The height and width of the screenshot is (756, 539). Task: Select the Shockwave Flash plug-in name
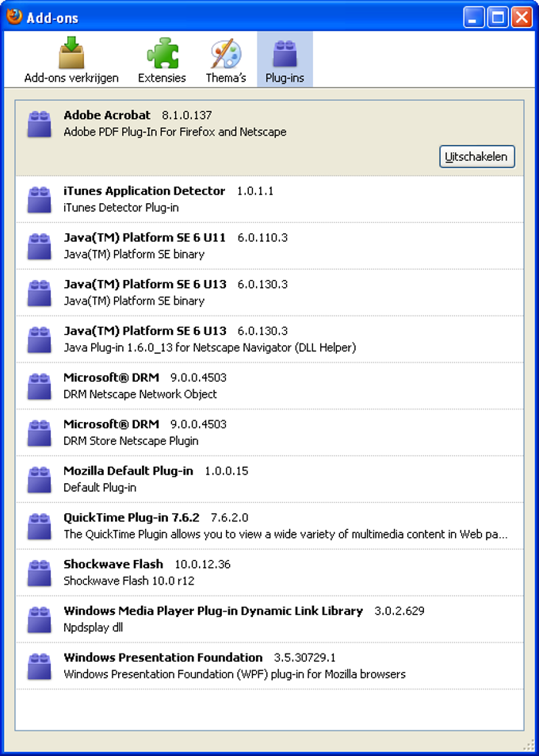(x=113, y=564)
